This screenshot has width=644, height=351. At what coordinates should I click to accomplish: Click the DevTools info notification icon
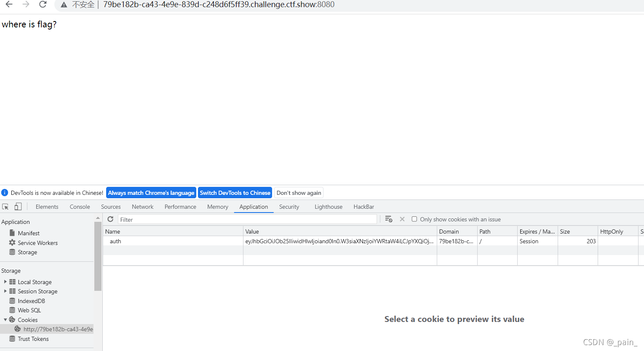(x=5, y=193)
